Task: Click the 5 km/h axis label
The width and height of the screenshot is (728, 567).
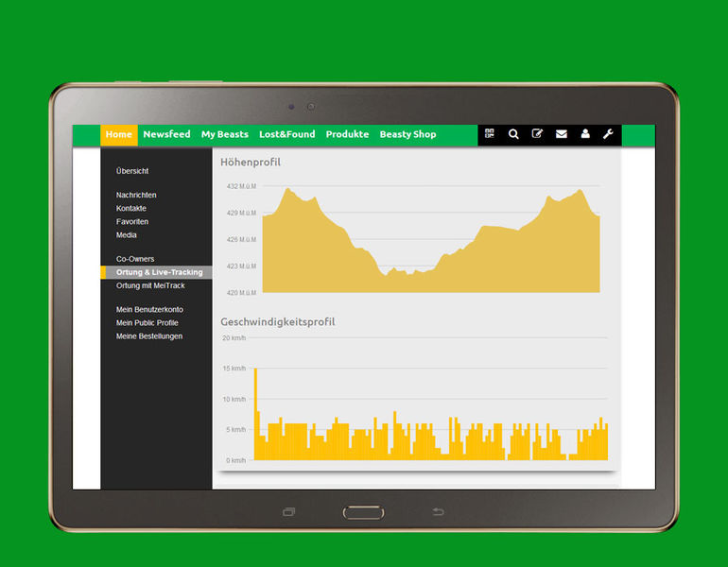Action: click(x=235, y=430)
